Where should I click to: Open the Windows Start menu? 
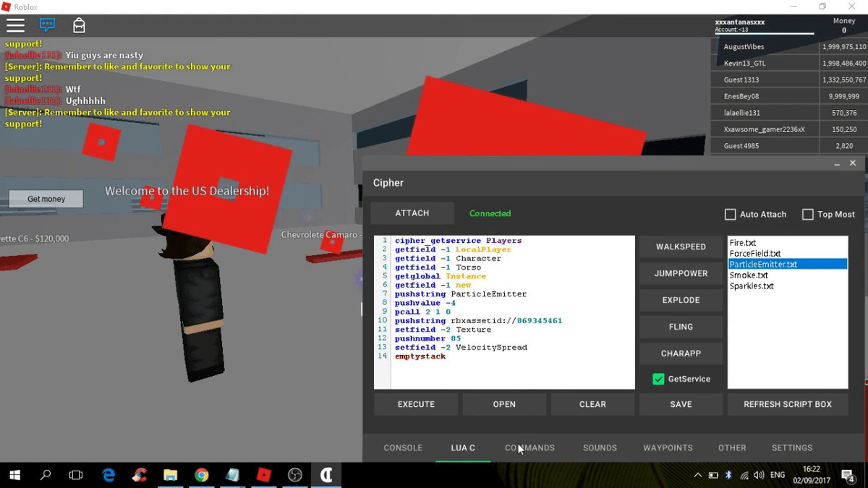click(14, 475)
